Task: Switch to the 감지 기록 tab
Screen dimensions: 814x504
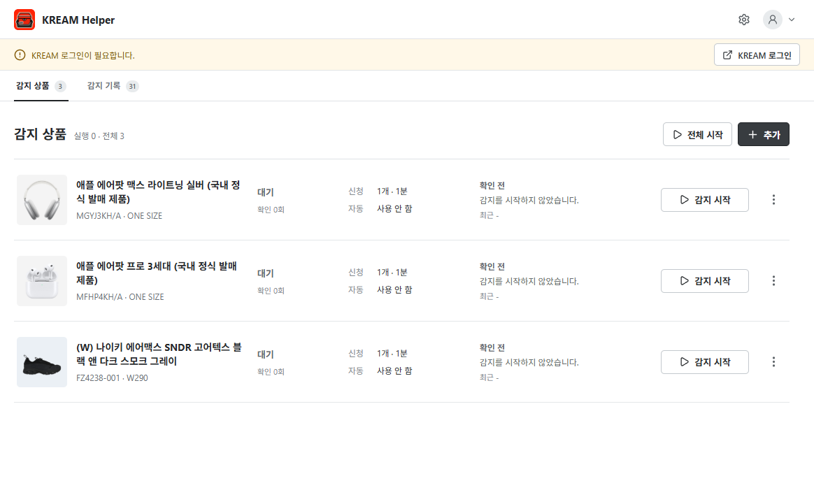Action: 113,86
